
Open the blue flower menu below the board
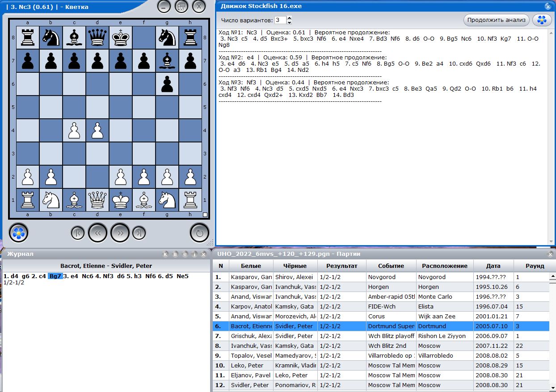18,233
